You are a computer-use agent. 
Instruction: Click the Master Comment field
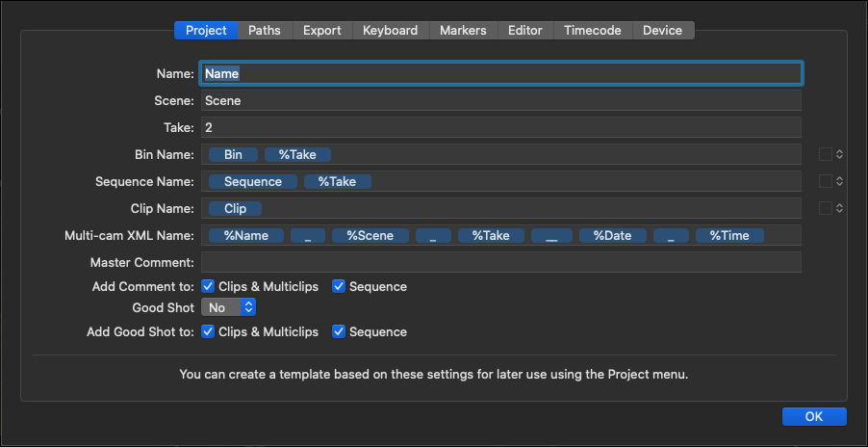[501, 262]
